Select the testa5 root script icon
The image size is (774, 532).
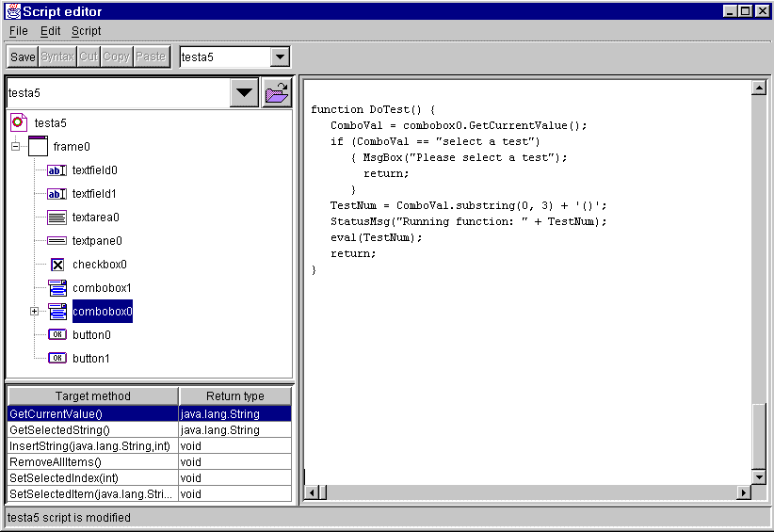coord(19,122)
